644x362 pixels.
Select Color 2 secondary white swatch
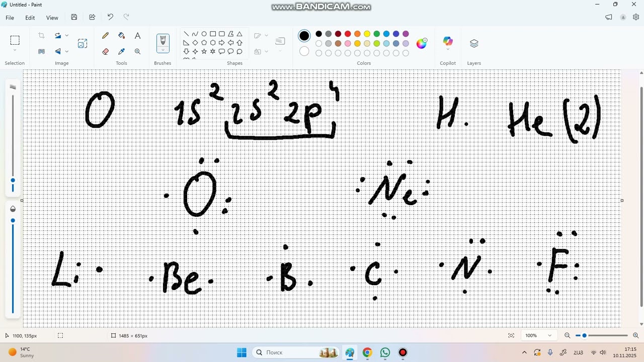304,51
